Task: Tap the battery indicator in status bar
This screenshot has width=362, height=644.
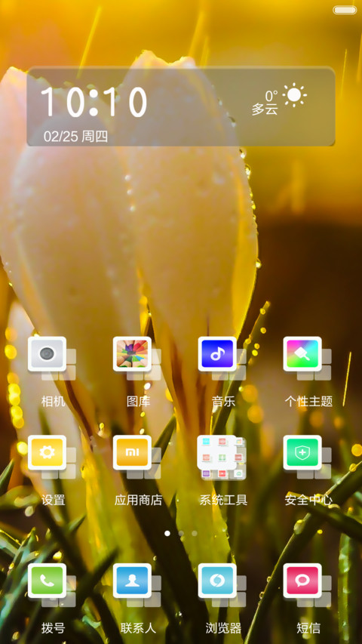Action: pos(345,10)
